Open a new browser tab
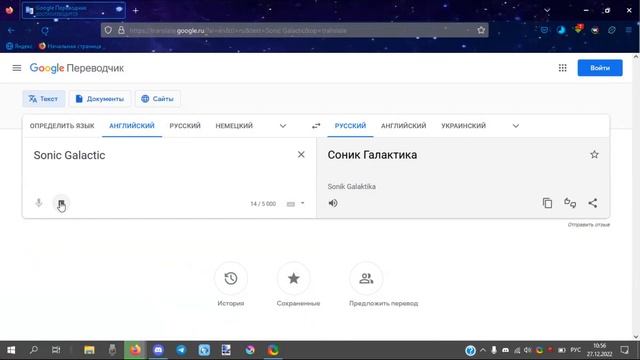The width and height of the screenshot is (640, 360). click(x=136, y=11)
